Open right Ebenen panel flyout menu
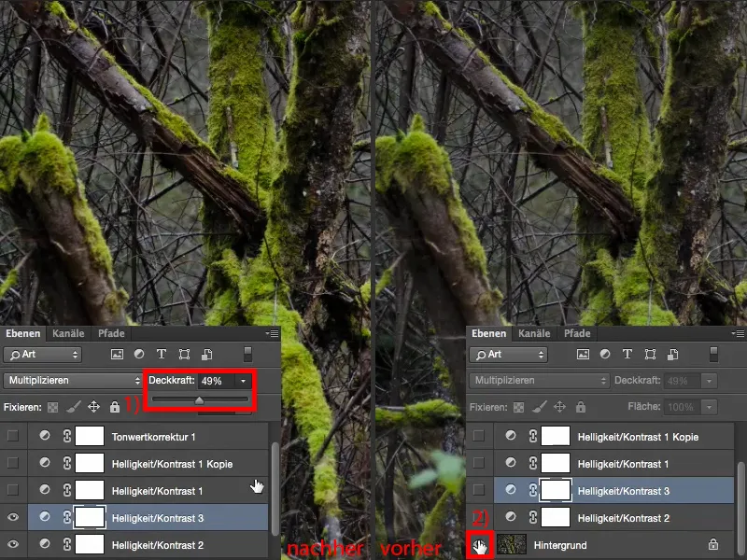Screen dimensions: 747x560 pyautogui.click(x=738, y=334)
